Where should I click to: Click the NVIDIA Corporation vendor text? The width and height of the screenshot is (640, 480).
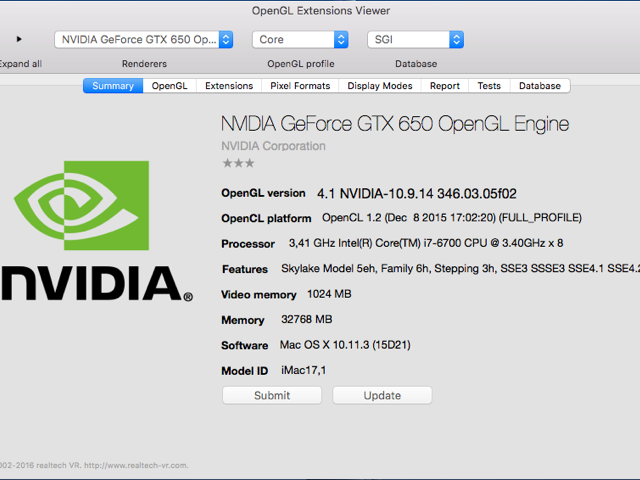pyautogui.click(x=273, y=146)
